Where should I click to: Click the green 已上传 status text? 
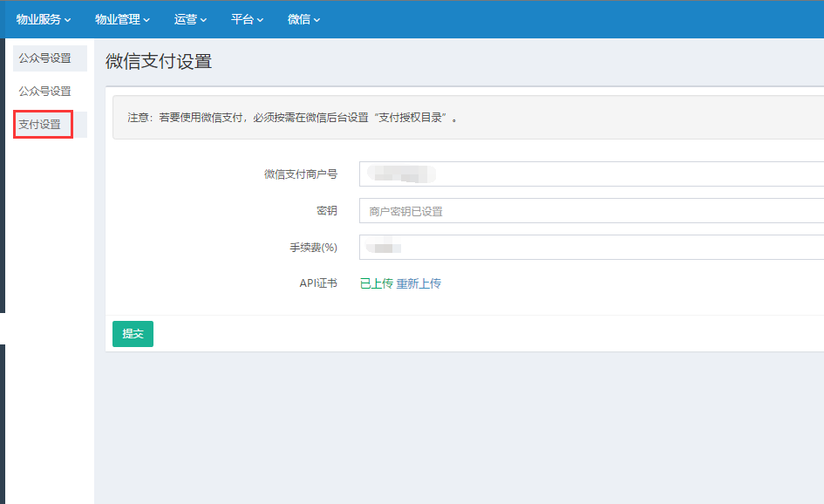tap(376, 284)
